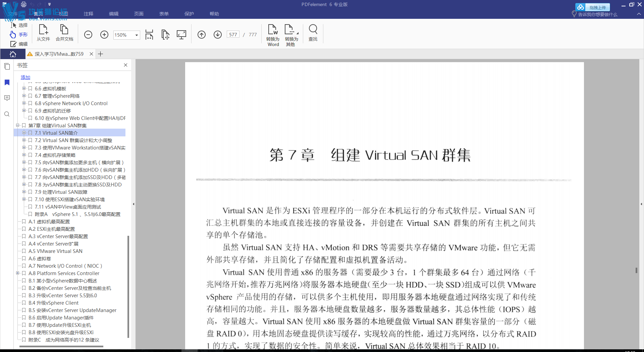This screenshot has width=644, height=352.
Task: Switch to 手形 (Hand) mode
Action: [x=19, y=35]
